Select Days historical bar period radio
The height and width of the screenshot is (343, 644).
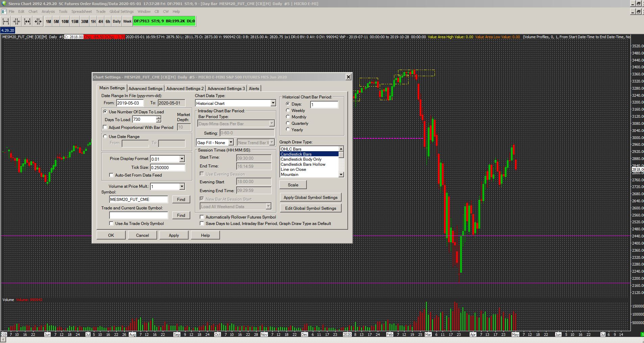point(288,104)
